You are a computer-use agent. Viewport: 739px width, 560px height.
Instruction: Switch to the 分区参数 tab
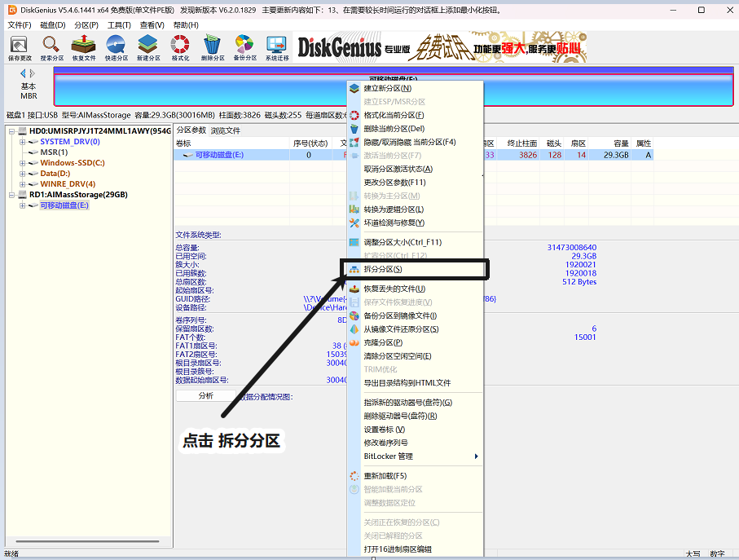point(191,130)
